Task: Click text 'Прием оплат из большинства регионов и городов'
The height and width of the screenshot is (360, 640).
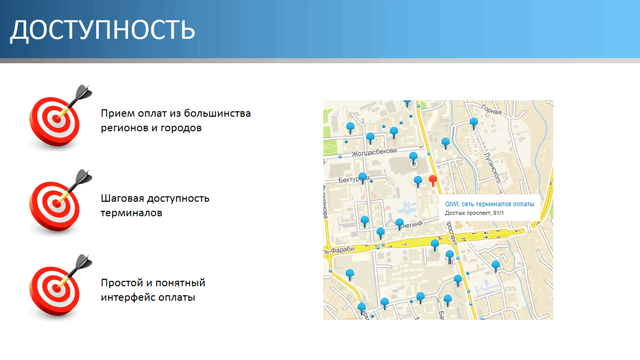Action: pos(176,120)
